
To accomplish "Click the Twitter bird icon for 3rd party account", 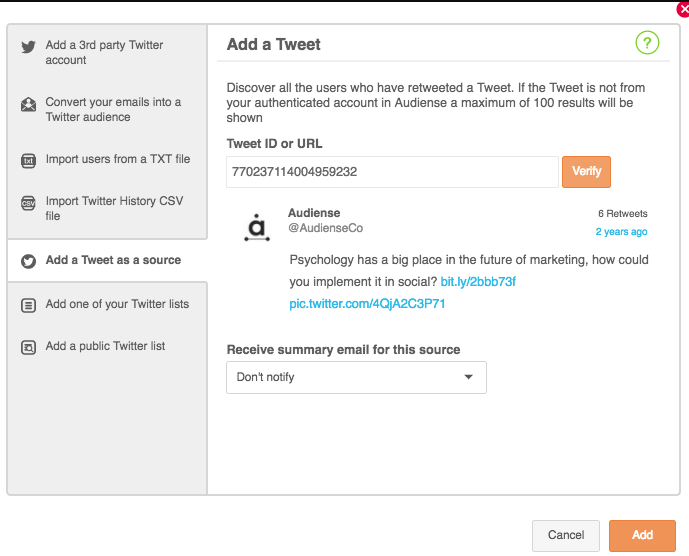I will tap(29, 47).
